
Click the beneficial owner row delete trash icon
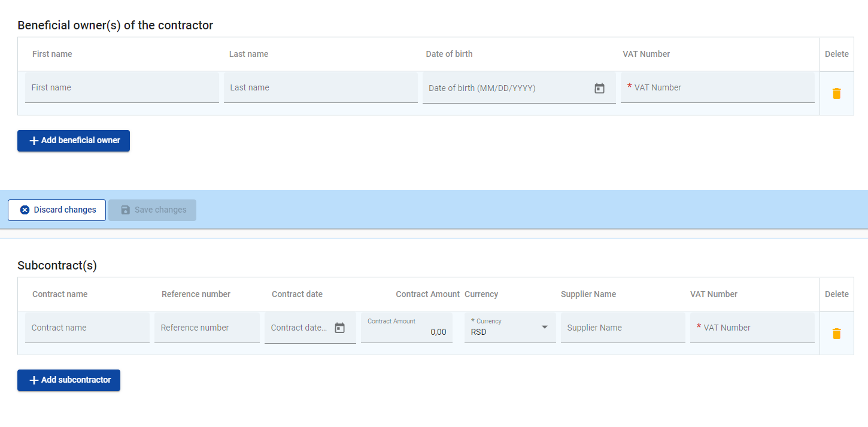[x=836, y=93]
